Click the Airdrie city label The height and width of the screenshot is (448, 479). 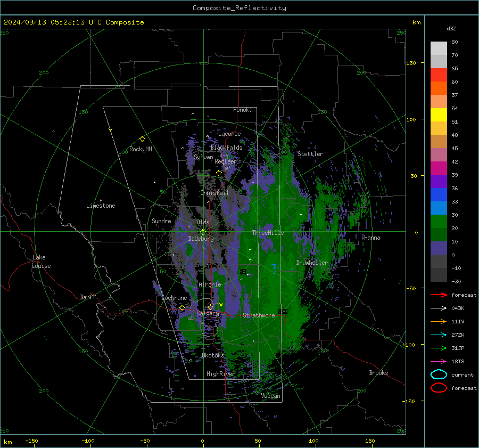coord(210,284)
